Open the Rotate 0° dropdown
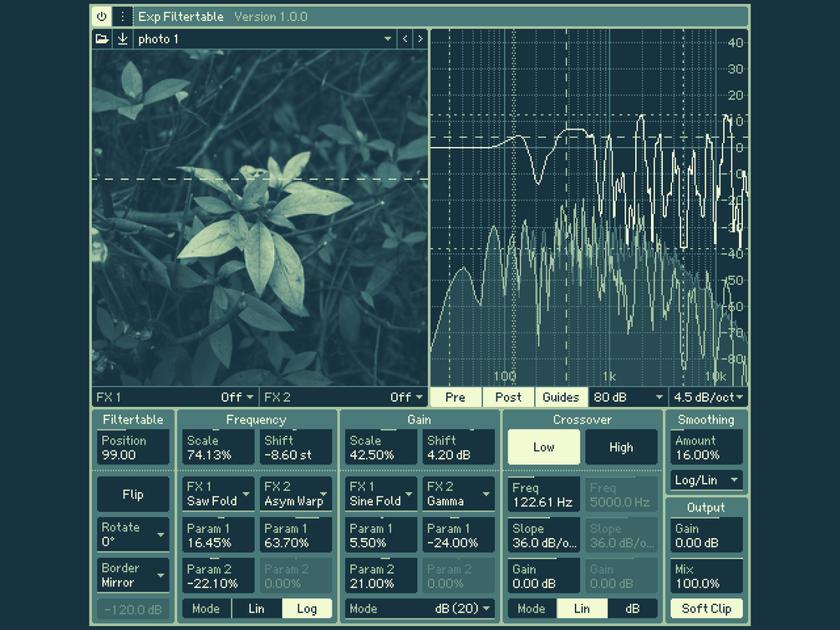 (133, 534)
